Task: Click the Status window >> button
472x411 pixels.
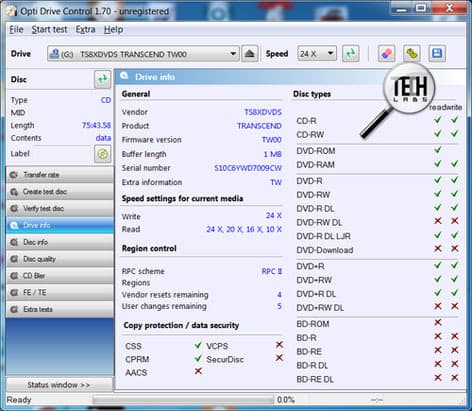Action: (59, 385)
